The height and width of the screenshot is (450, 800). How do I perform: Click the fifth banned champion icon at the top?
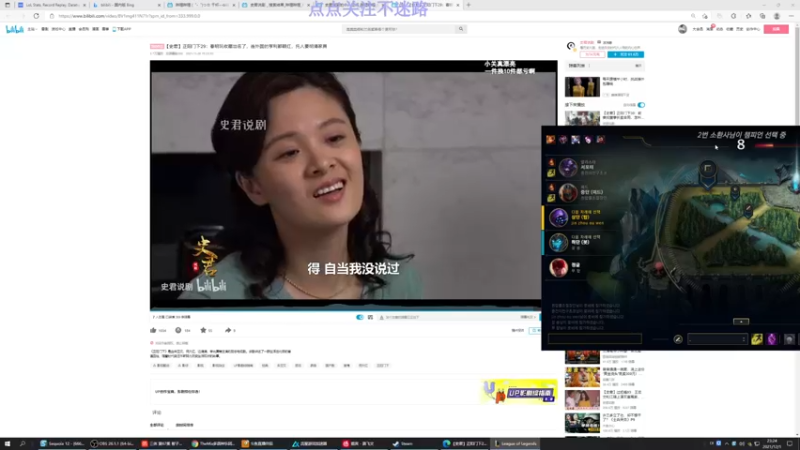(601, 139)
